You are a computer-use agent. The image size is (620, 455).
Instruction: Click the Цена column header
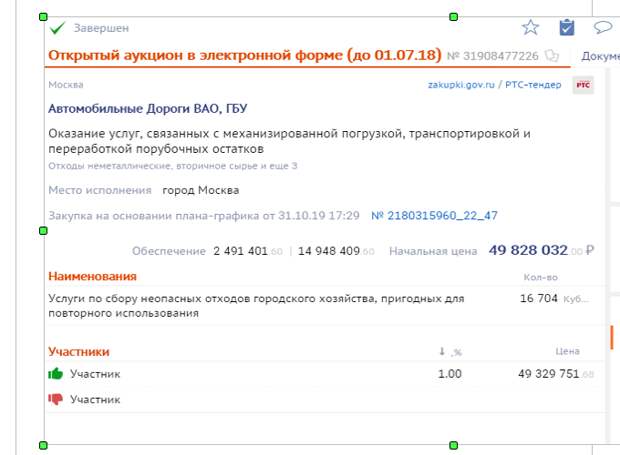[567, 351]
